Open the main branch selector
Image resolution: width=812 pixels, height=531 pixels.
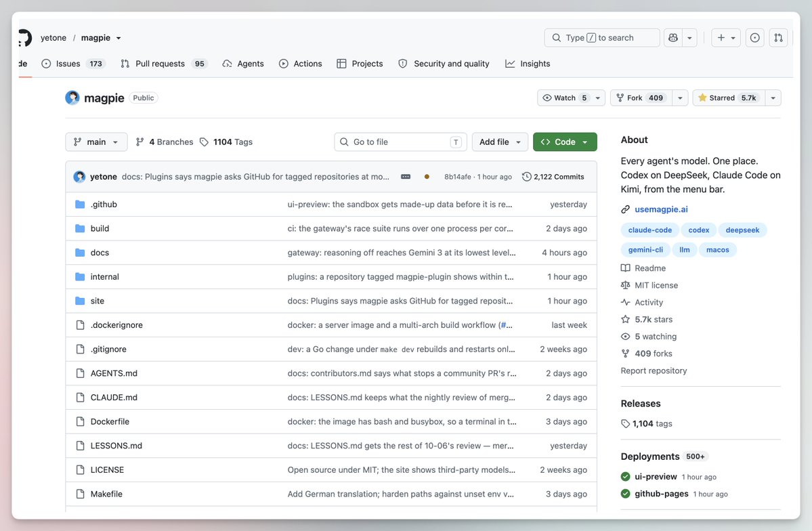(x=96, y=142)
